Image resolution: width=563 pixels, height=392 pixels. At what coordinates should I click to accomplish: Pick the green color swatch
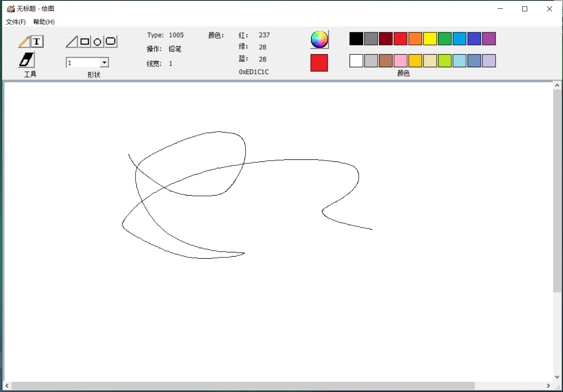point(445,39)
